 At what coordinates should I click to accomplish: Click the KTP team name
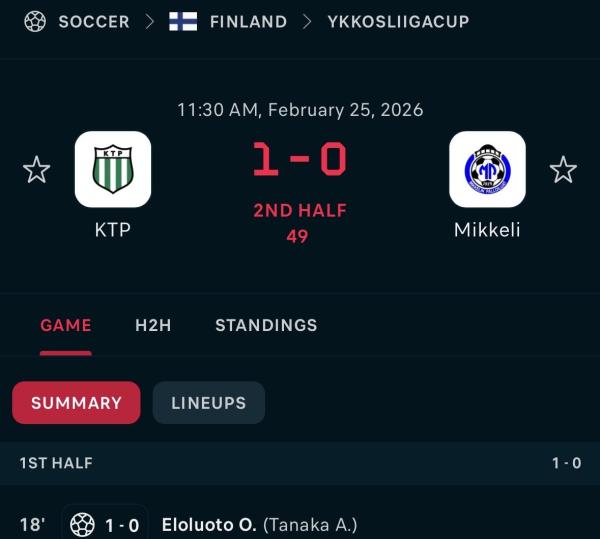click(x=113, y=229)
